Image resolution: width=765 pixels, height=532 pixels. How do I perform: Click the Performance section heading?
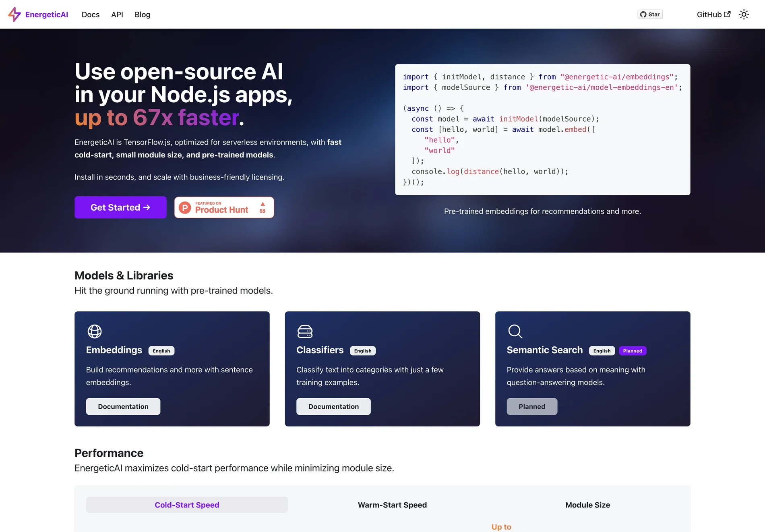tap(109, 453)
